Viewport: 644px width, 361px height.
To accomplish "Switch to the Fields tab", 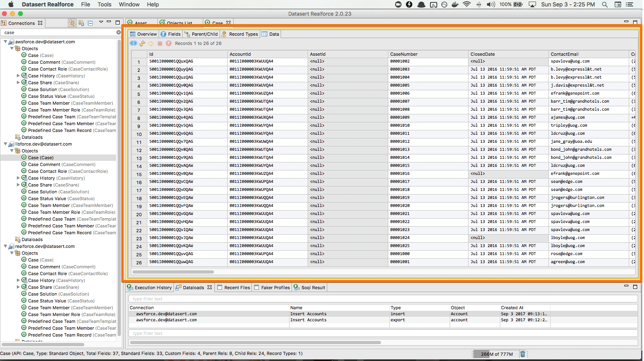I will coord(171,34).
